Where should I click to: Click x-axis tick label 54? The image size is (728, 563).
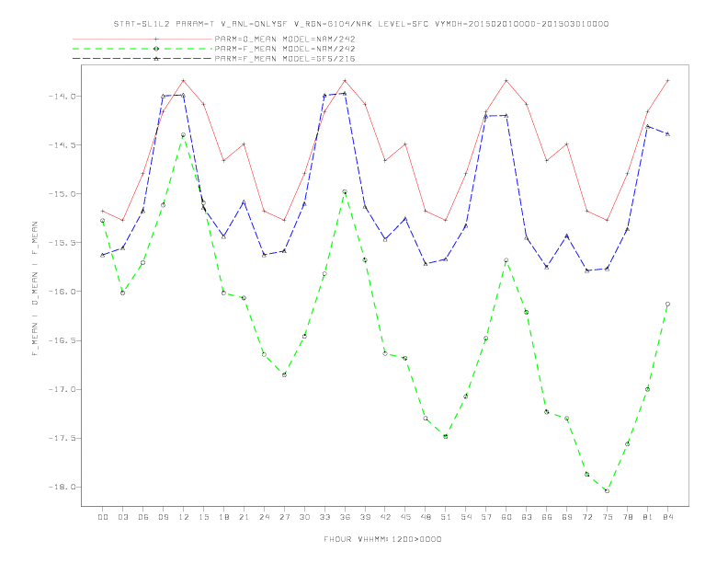466,517
